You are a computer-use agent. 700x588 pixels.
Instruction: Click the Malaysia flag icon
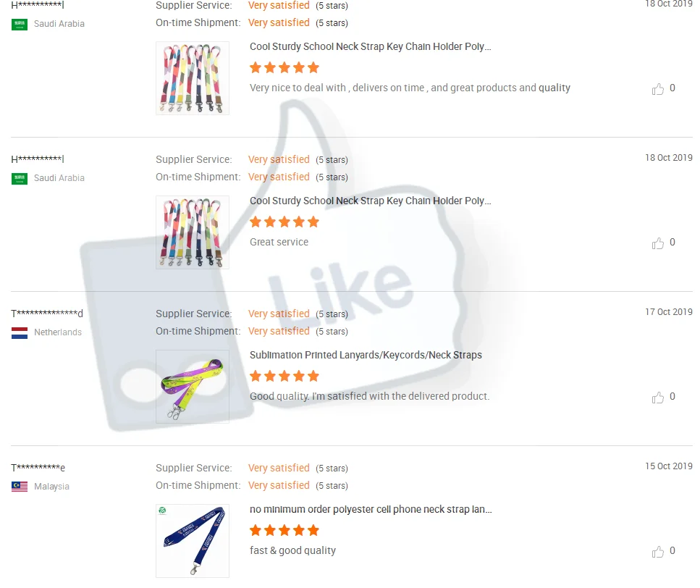[20, 487]
